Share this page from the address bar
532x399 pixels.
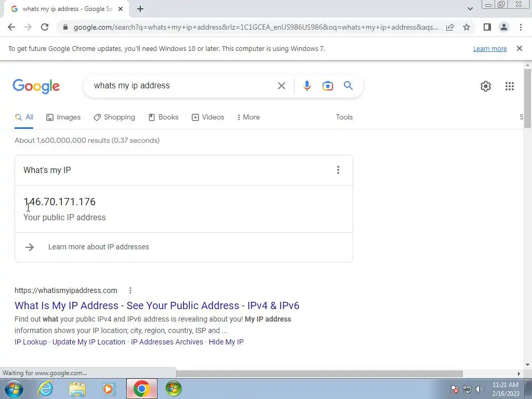click(450, 27)
